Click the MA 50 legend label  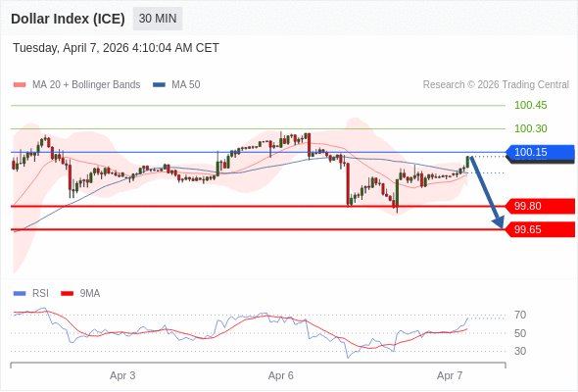tap(186, 85)
